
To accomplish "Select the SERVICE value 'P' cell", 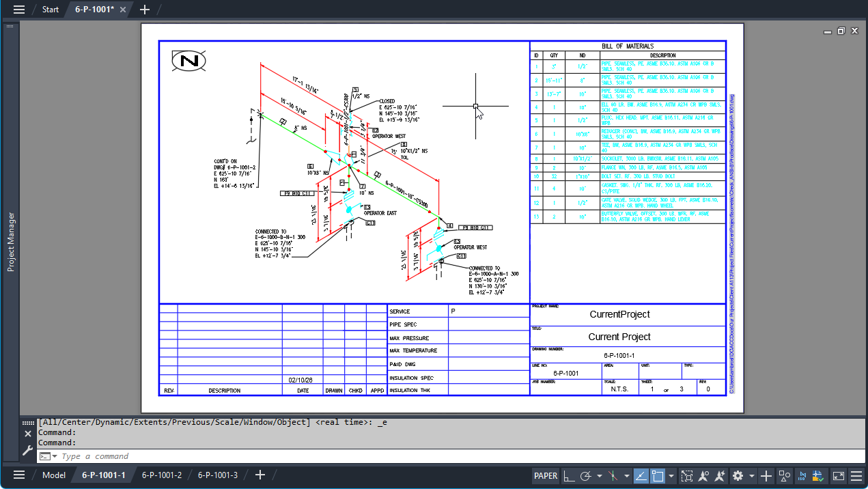I will 489,311.
